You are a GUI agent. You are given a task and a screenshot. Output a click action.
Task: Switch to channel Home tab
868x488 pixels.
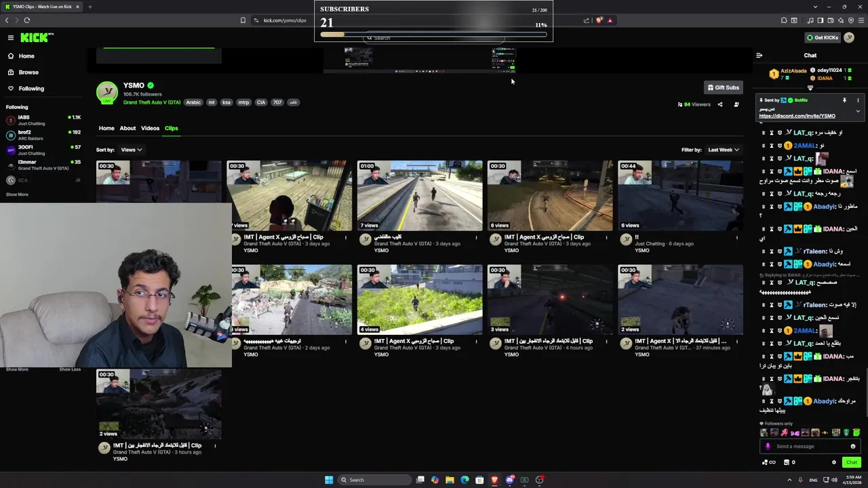pos(106,128)
